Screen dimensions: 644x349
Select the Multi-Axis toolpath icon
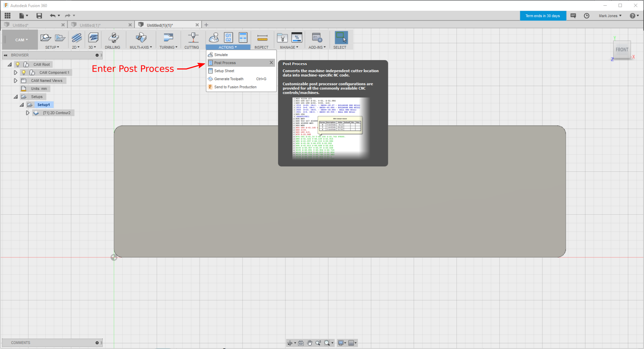point(141,38)
